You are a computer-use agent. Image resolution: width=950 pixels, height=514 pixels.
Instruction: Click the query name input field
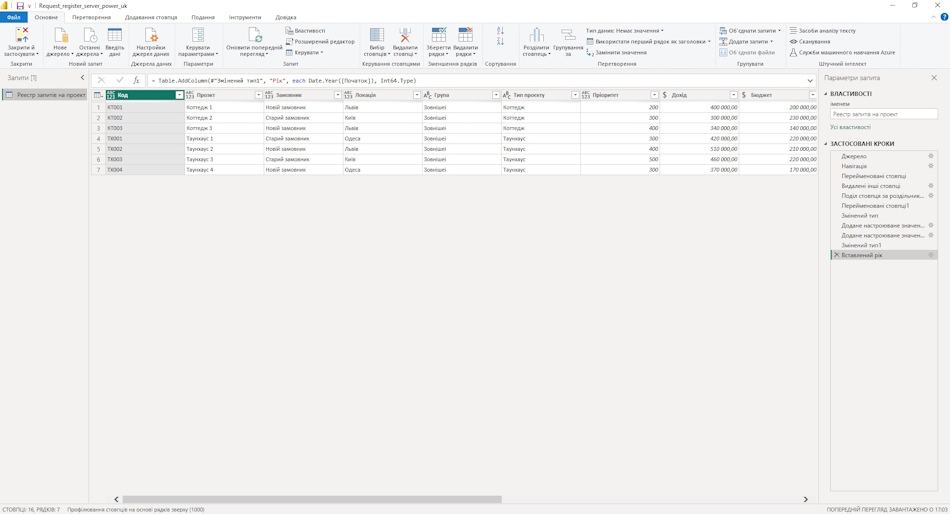pos(883,114)
